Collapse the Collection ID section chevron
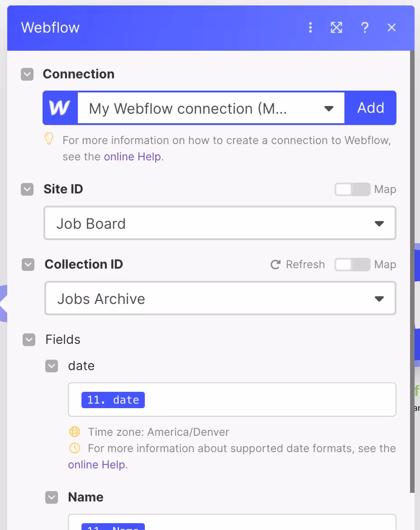420x530 pixels. tap(28, 265)
